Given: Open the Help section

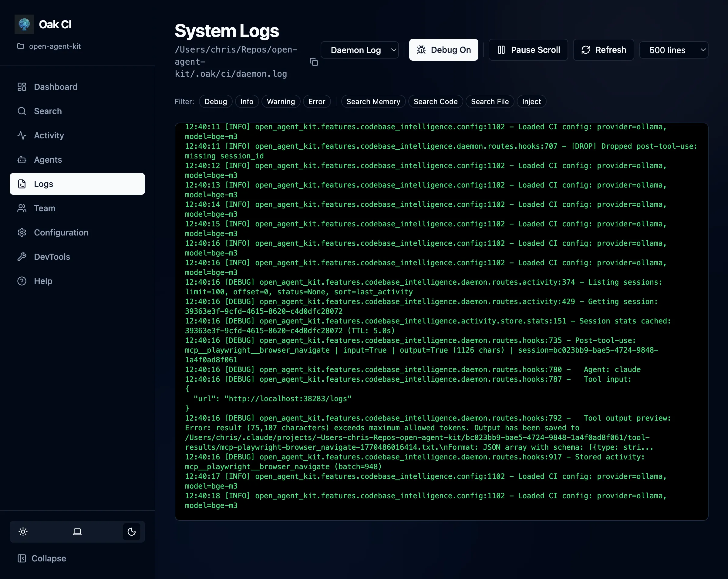Looking at the screenshot, I should [x=43, y=281].
